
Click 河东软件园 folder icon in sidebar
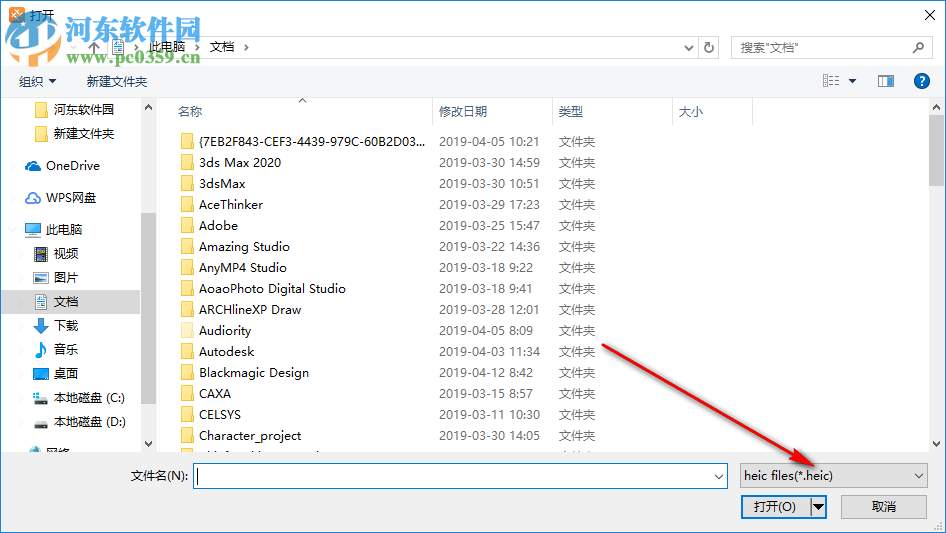tap(41, 110)
